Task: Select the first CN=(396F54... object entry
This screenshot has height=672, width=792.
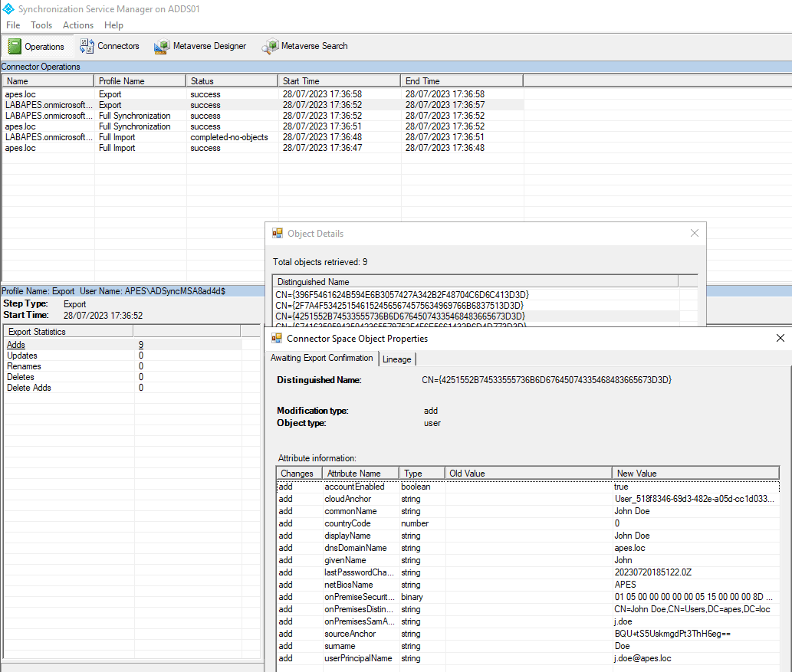Action: point(402,294)
